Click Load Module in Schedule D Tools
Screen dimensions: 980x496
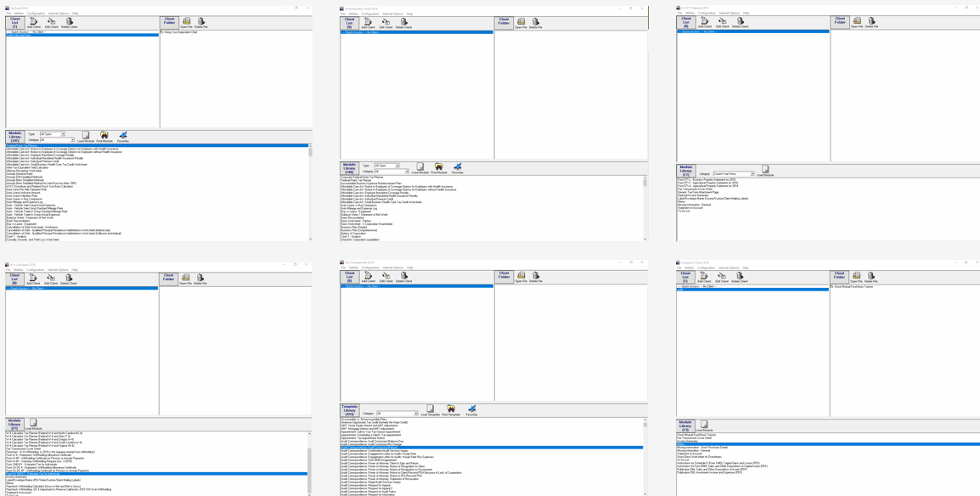pos(704,426)
